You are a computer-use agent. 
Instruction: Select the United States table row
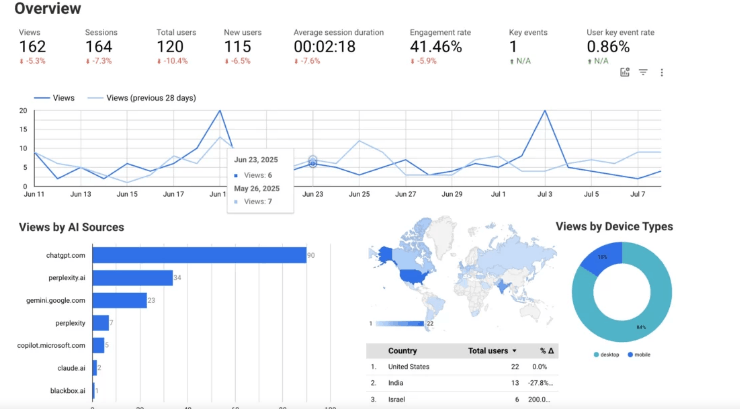(462, 367)
